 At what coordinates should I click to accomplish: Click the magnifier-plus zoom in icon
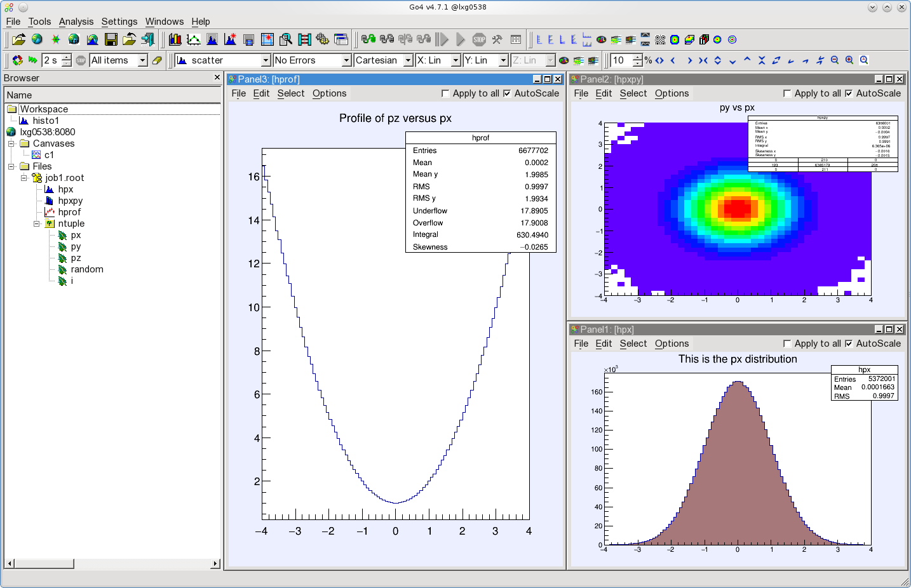849,60
